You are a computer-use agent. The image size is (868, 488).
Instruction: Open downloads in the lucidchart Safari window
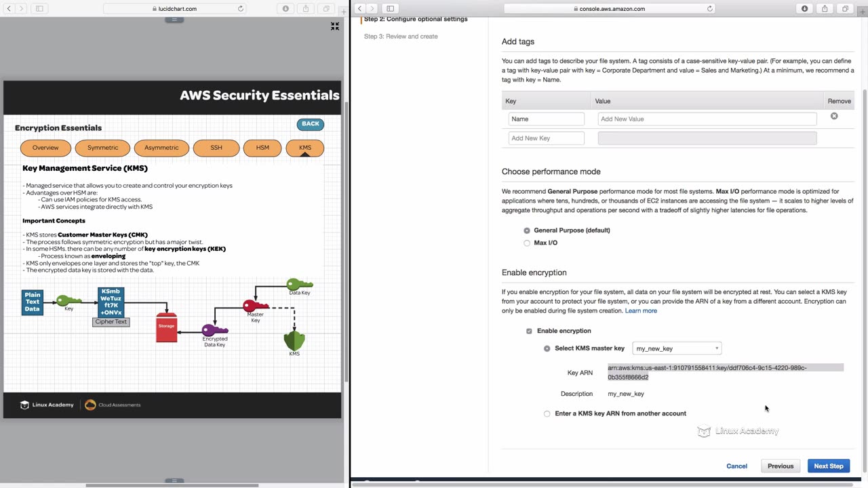[285, 9]
